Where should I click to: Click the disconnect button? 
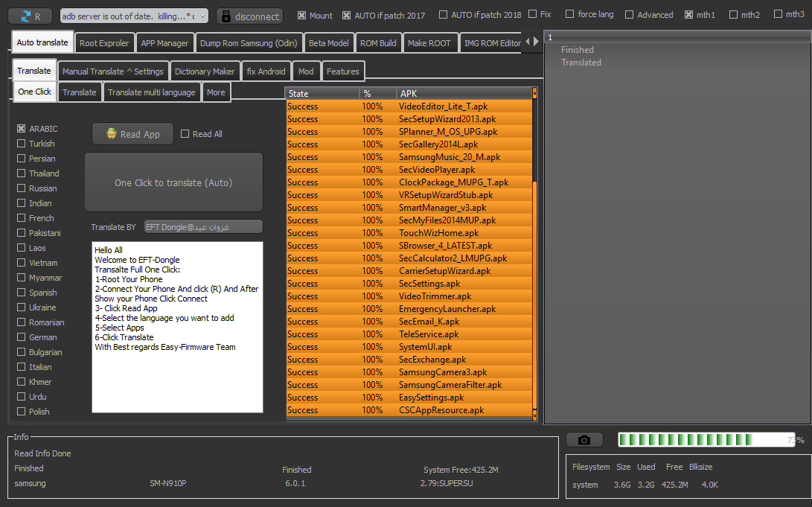point(249,16)
